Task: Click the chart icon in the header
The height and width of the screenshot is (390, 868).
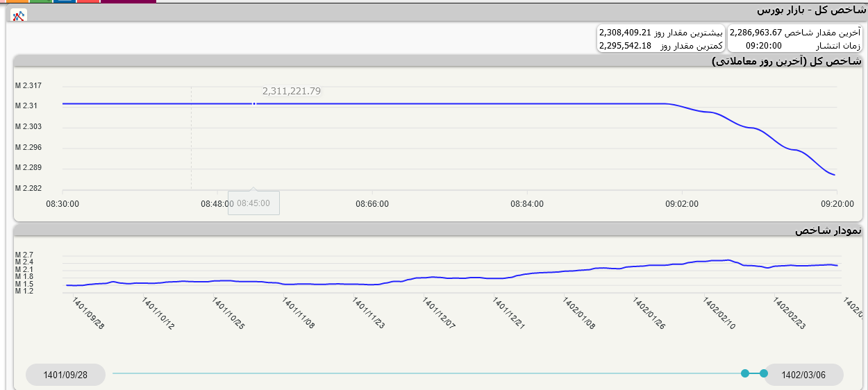Action: 19,16
